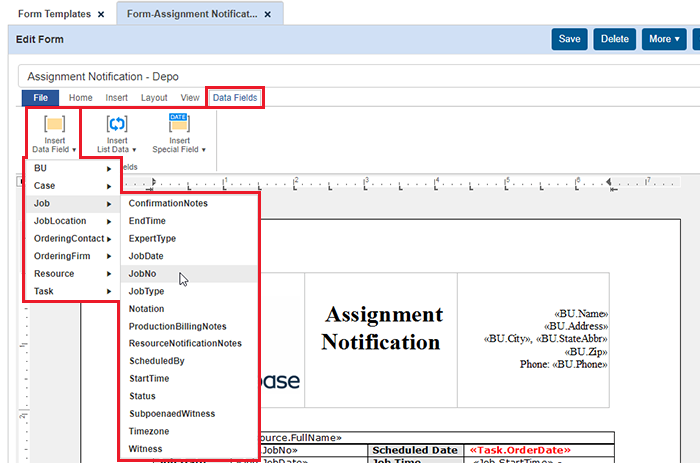Click the Insert Special Field date icon
This screenshot has width=700, height=463.
179,125
